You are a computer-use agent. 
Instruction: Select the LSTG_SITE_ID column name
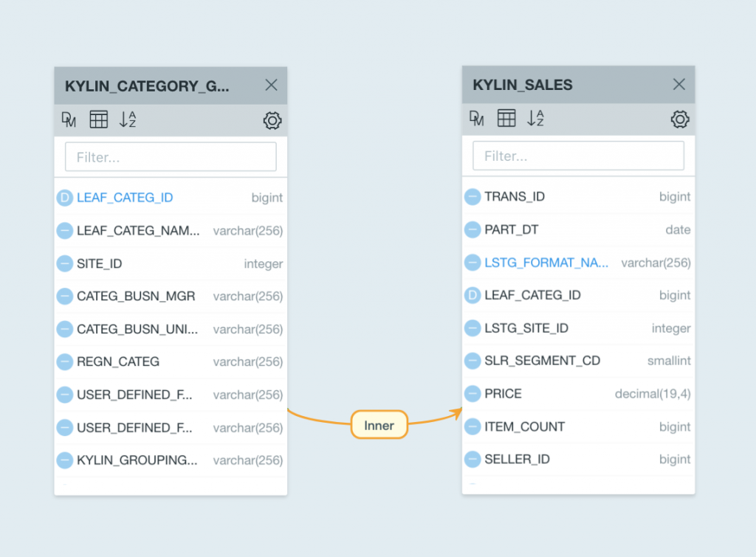coord(526,328)
